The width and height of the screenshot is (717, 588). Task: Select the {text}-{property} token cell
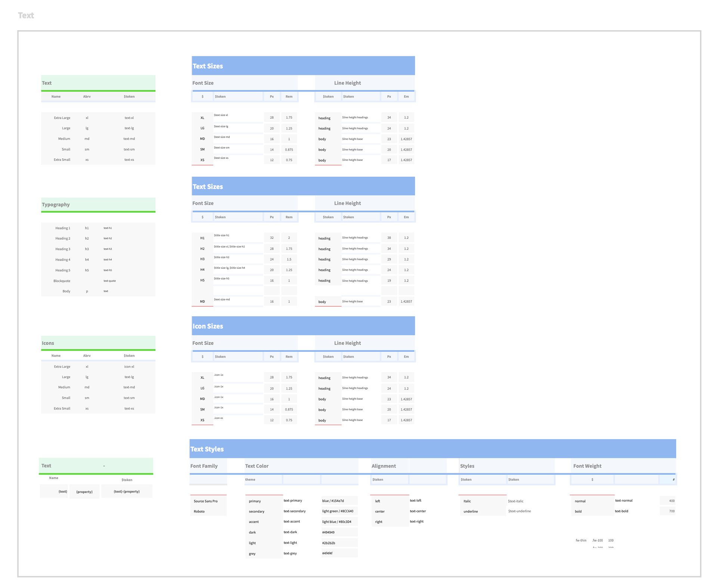[127, 491]
